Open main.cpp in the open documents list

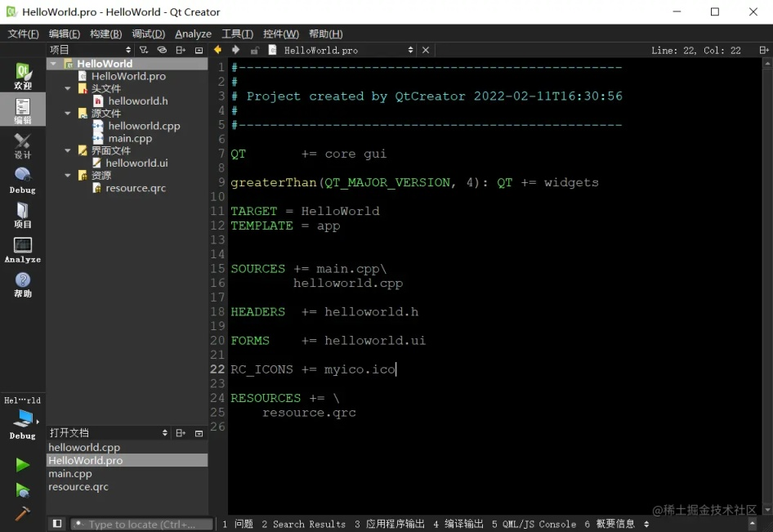click(x=70, y=474)
